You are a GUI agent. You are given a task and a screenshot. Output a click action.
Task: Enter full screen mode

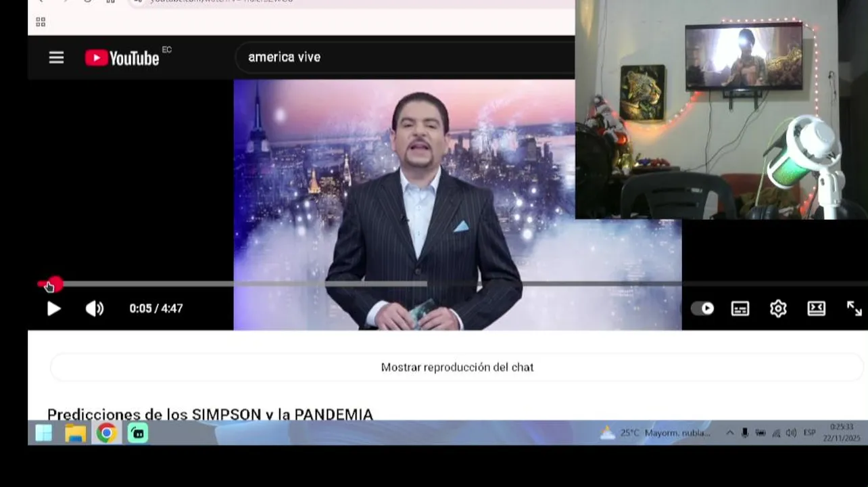[x=854, y=308]
